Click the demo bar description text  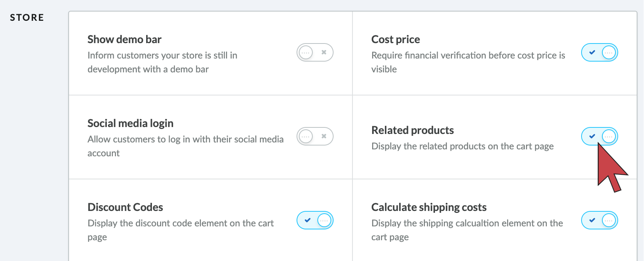point(162,62)
